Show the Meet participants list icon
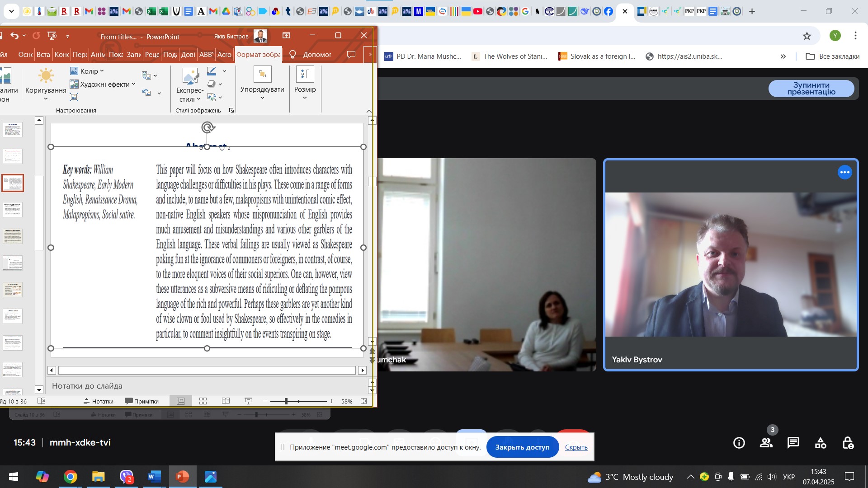The height and width of the screenshot is (488, 868). click(x=766, y=443)
